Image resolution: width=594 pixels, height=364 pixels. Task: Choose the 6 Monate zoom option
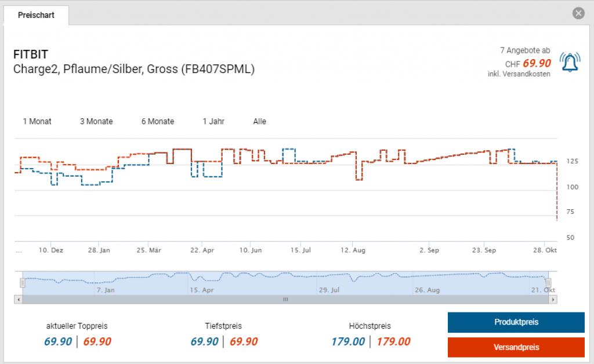point(157,122)
